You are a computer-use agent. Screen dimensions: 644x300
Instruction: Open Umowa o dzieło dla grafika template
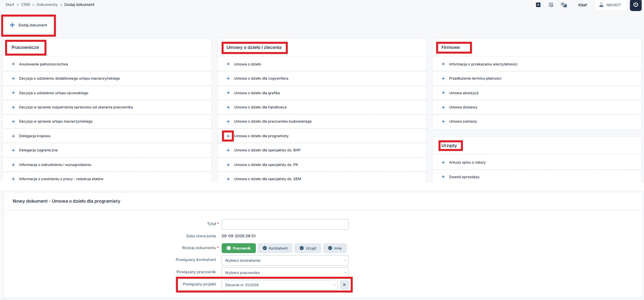click(257, 93)
